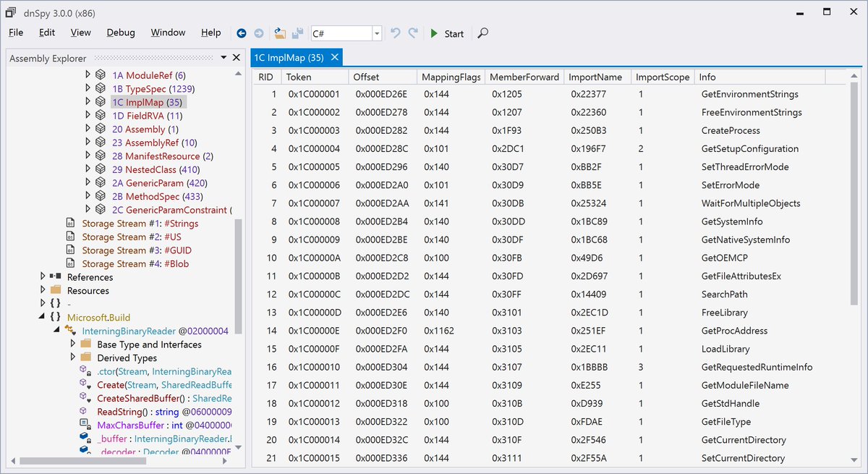This screenshot has width=868, height=474.
Task: Click the #US storage stream icon
Action: coord(70,237)
